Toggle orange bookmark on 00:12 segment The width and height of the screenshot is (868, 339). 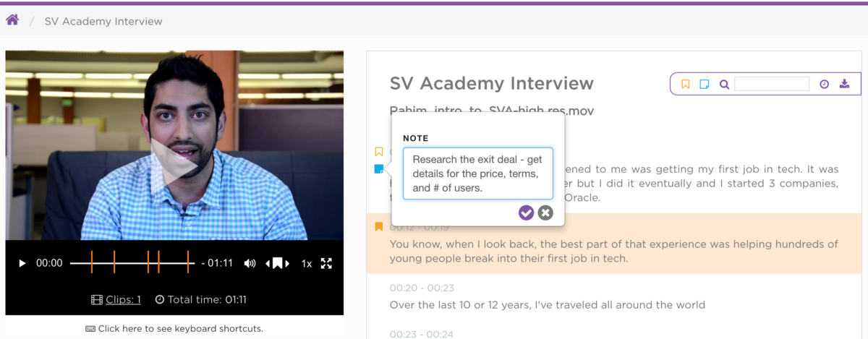point(378,227)
